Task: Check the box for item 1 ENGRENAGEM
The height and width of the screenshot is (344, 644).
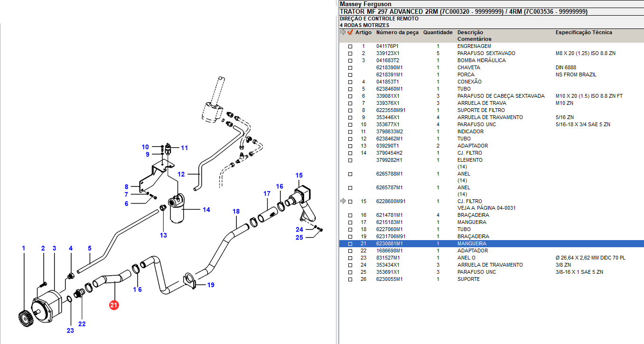Action: pos(350,46)
